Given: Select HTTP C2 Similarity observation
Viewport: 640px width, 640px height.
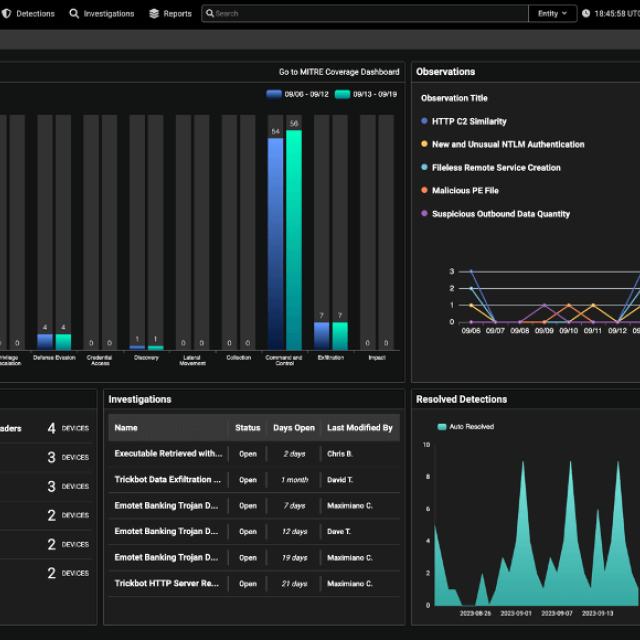Looking at the screenshot, I should [x=469, y=121].
